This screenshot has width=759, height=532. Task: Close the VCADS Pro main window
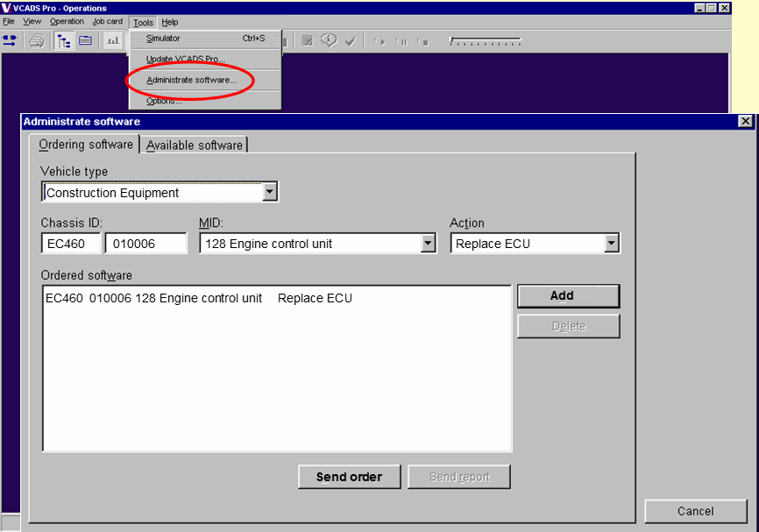pyautogui.click(x=725, y=8)
